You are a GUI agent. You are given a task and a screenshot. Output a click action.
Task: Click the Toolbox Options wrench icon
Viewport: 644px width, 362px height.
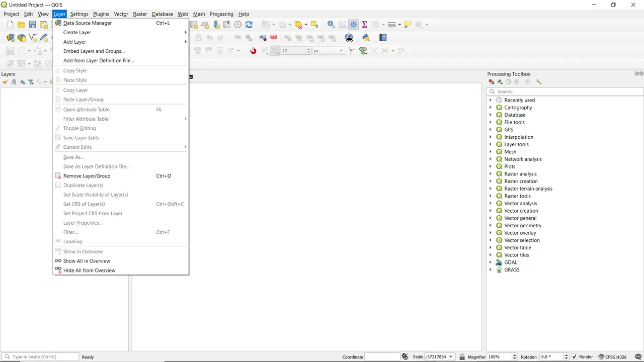tap(538, 82)
